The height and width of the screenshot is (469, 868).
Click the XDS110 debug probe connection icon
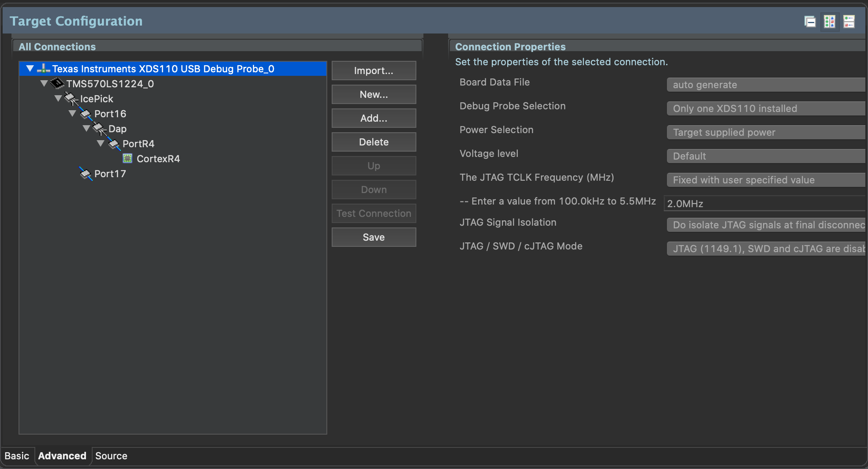coord(43,69)
